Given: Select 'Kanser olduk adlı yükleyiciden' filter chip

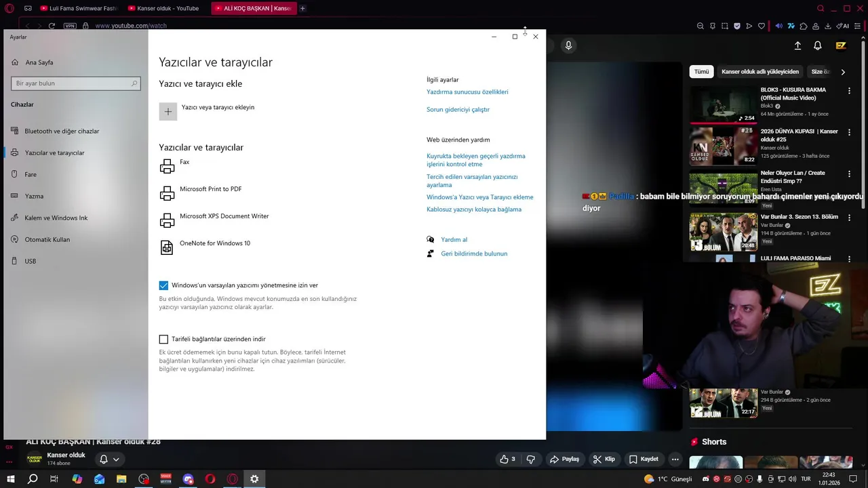Looking at the screenshot, I should coord(759,72).
